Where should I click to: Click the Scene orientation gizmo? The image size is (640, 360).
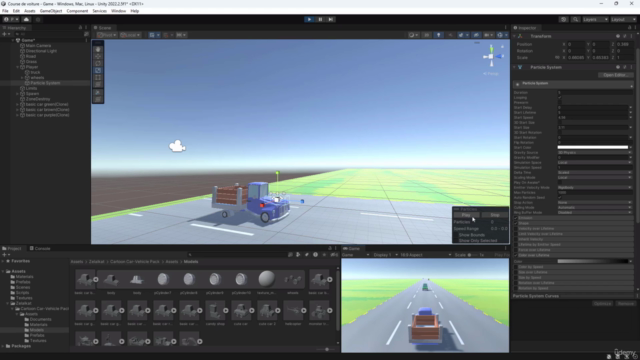(x=491, y=56)
